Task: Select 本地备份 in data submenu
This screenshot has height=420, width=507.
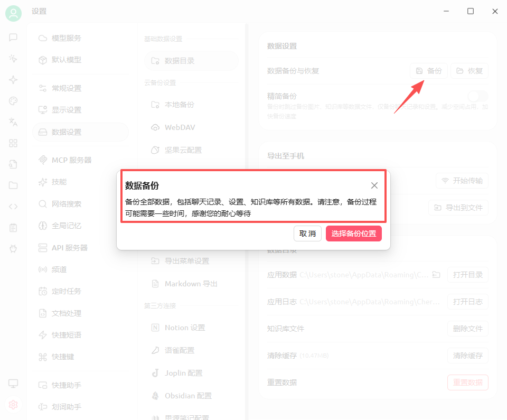Action: point(191,105)
